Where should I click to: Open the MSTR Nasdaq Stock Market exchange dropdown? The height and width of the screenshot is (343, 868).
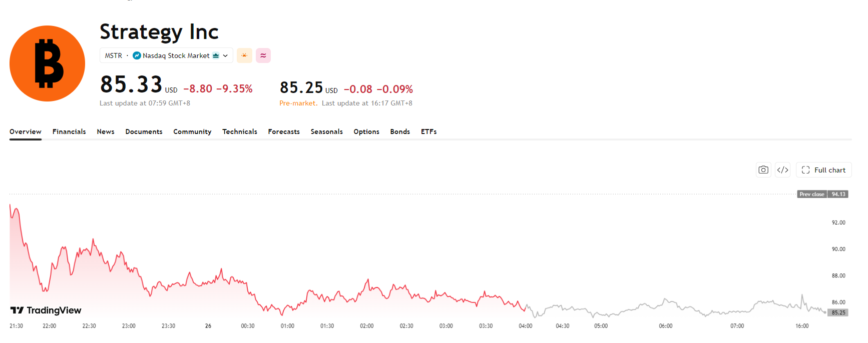point(166,55)
